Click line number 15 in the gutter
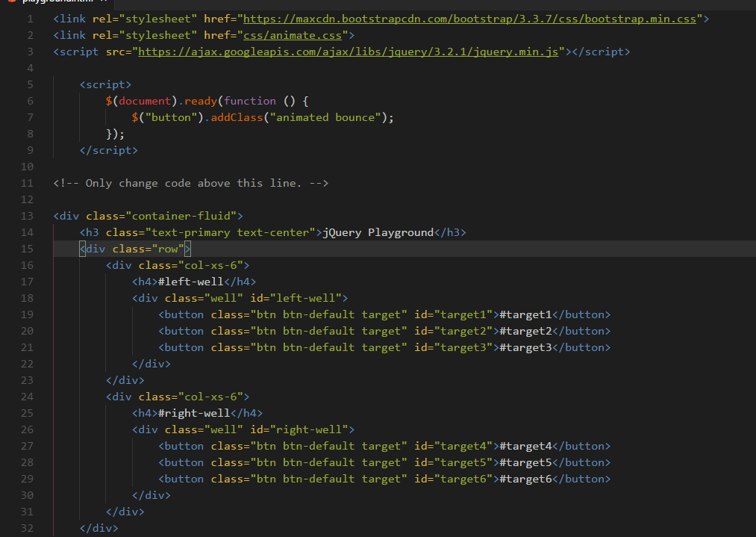The image size is (756, 537). tap(27, 249)
